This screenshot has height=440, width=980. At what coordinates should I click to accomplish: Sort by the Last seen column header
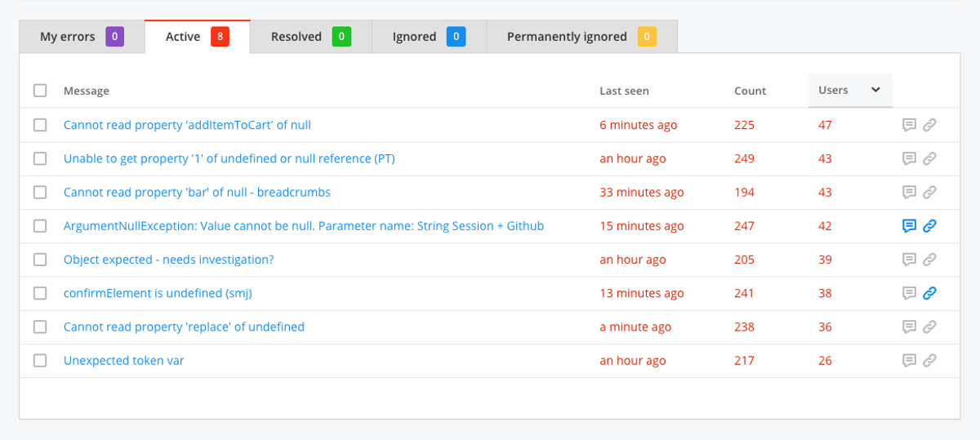(x=624, y=91)
